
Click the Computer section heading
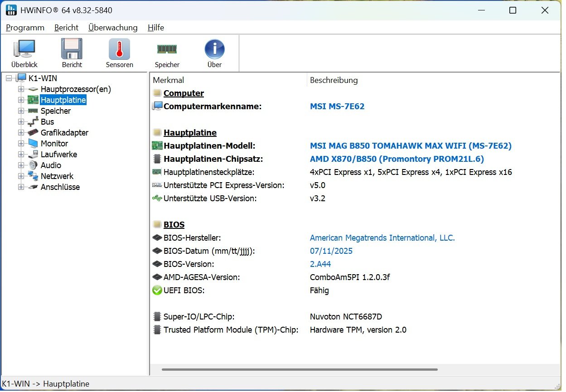[184, 93]
